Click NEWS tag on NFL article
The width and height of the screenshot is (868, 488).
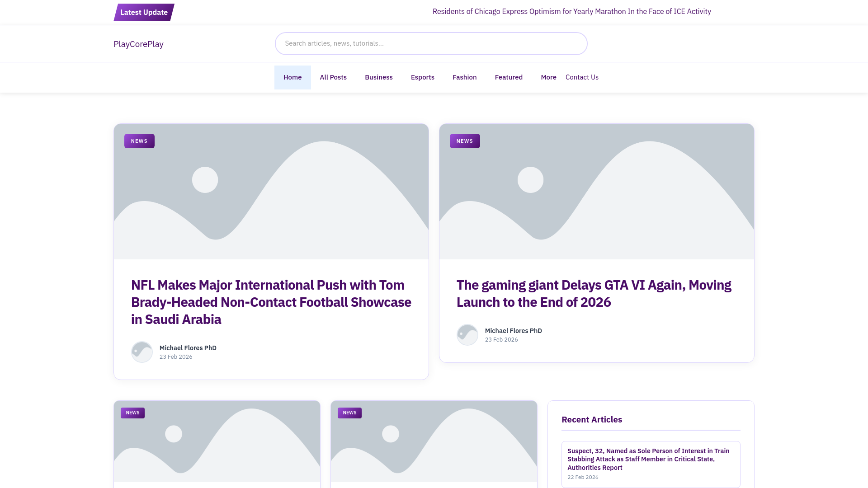coord(139,141)
